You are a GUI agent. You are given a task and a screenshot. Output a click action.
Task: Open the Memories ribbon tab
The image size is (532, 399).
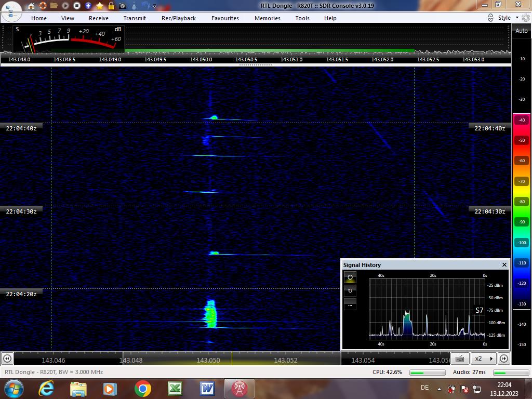point(268,18)
